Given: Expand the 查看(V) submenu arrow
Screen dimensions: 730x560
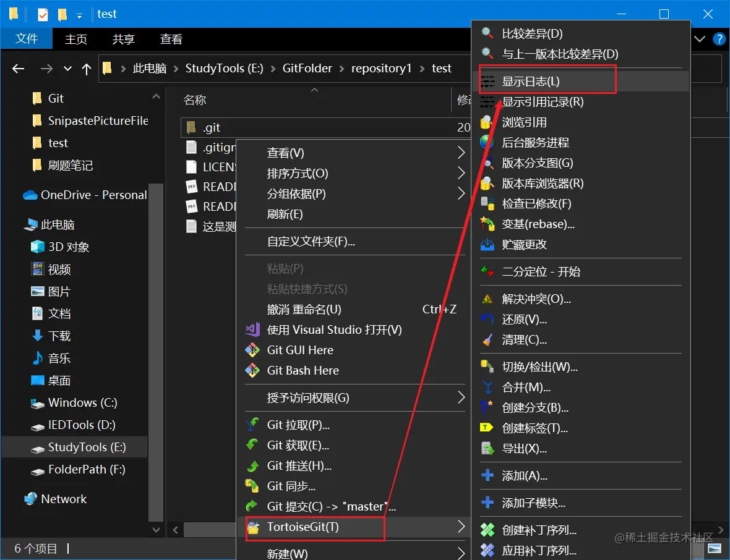Looking at the screenshot, I should click(x=461, y=153).
